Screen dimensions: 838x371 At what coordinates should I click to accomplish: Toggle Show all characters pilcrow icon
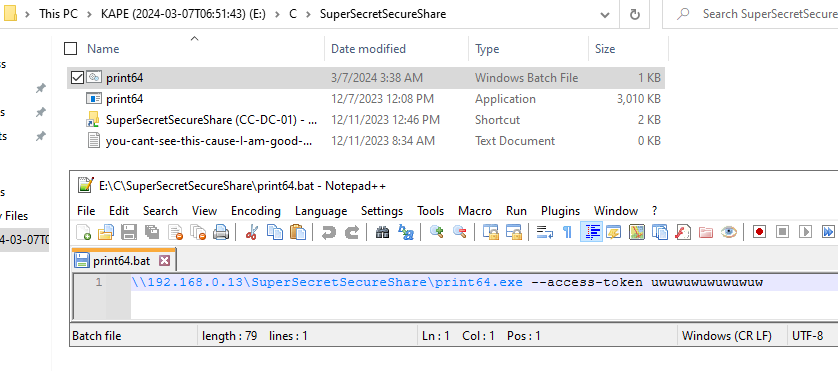[568, 232]
